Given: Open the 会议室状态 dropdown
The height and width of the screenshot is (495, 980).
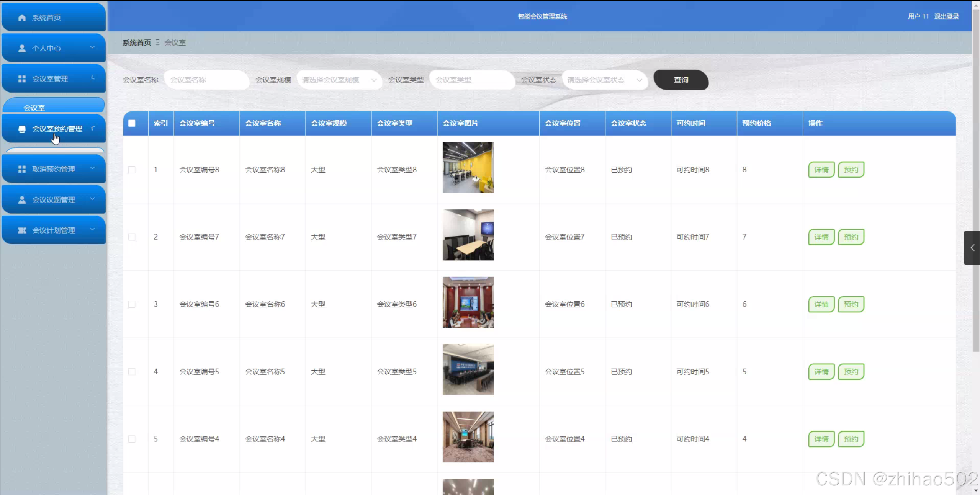Looking at the screenshot, I should (x=604, y=80).
